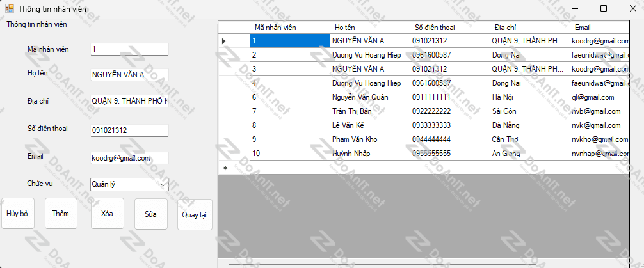Image resolution: width=644 pixels, height=268 pixels.
Task: Click the app icon in title bar
Action: pyautogui.click(x=10, y=9)
